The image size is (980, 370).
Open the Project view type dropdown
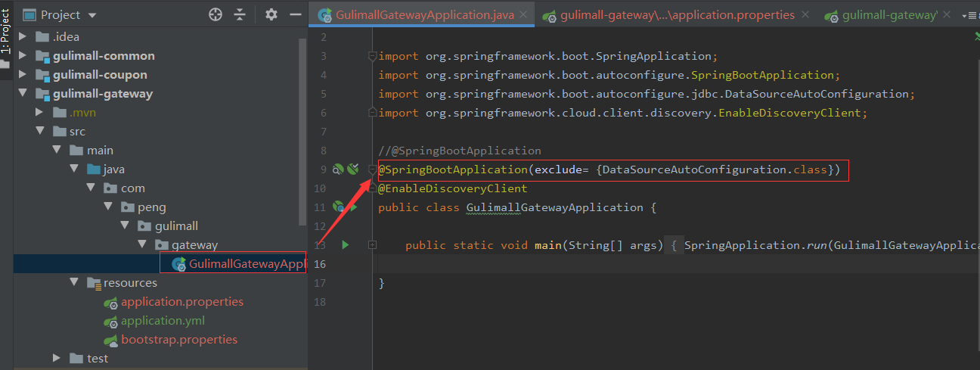click(92, 15)
